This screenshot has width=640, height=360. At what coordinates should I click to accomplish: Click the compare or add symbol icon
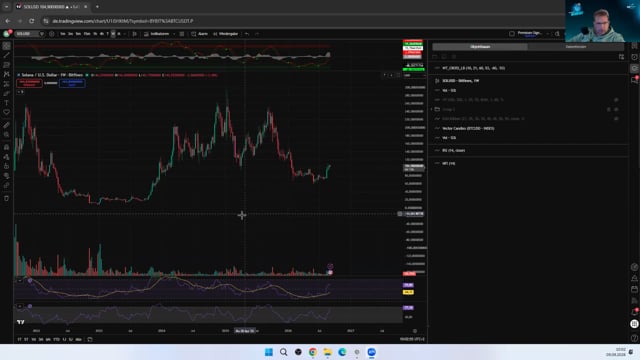coord(52,34)
